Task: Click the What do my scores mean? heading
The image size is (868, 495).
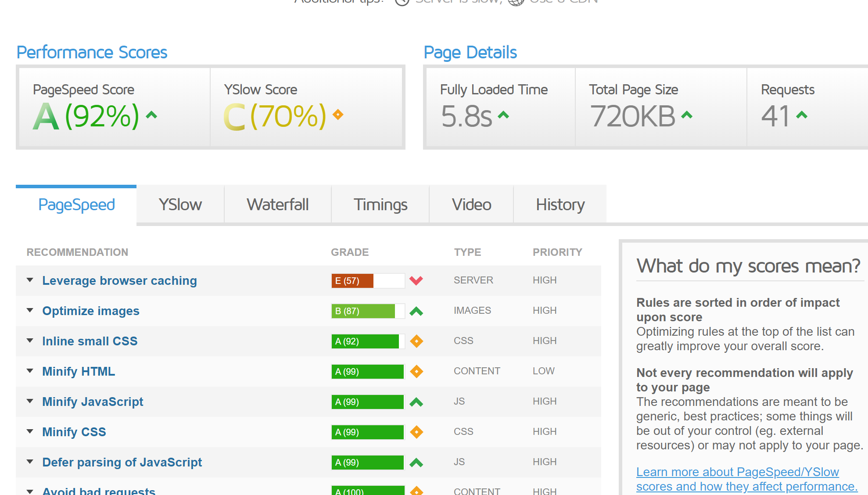Action: [x=749, y=266]
